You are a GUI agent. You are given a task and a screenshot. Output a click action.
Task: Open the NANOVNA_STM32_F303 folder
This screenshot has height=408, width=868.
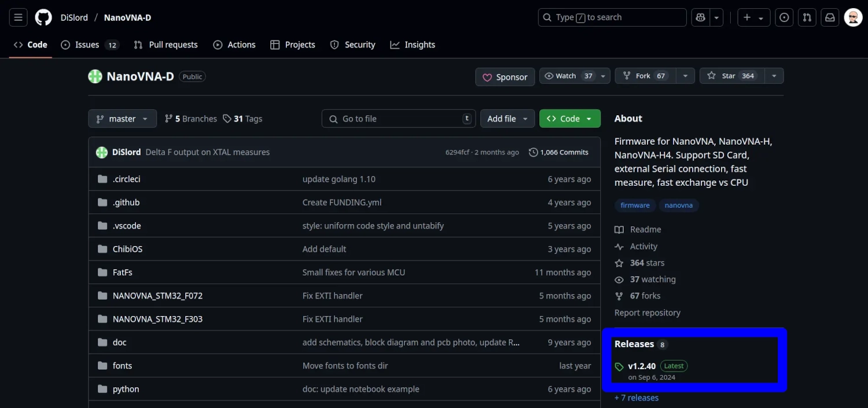tap(157, 319)
